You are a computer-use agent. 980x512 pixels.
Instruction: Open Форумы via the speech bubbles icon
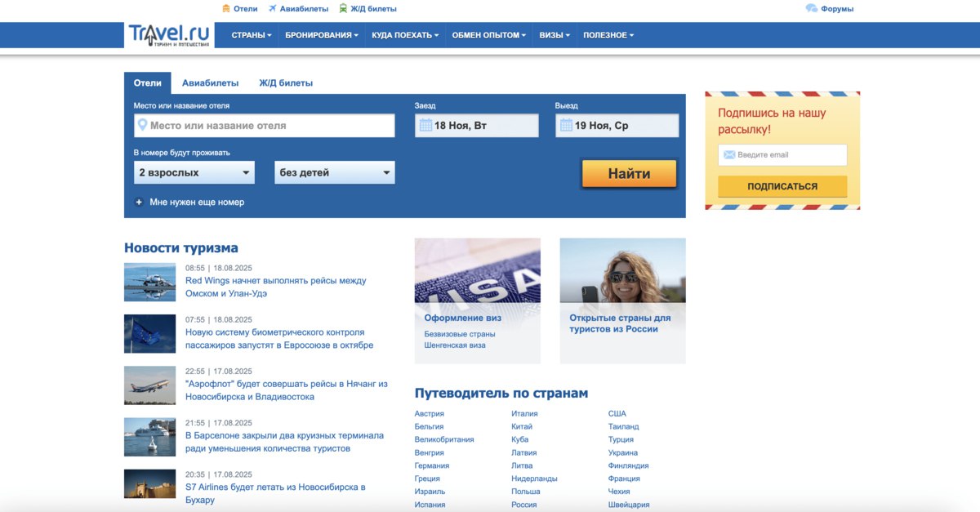pos(810,8)
